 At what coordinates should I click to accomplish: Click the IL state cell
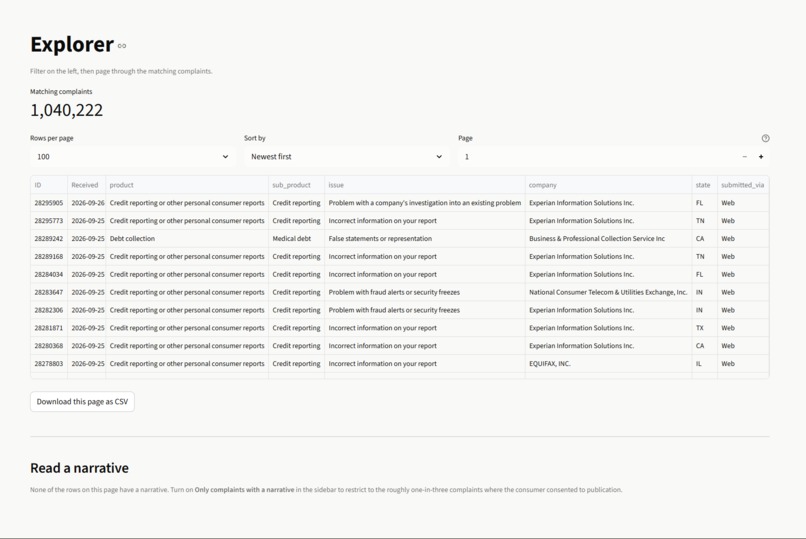(705, 364)
